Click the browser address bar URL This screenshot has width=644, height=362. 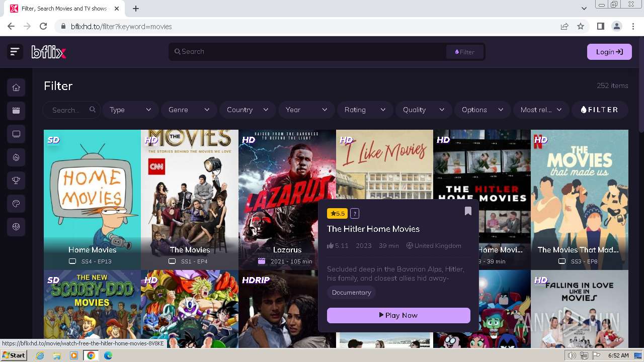[121, 26]
